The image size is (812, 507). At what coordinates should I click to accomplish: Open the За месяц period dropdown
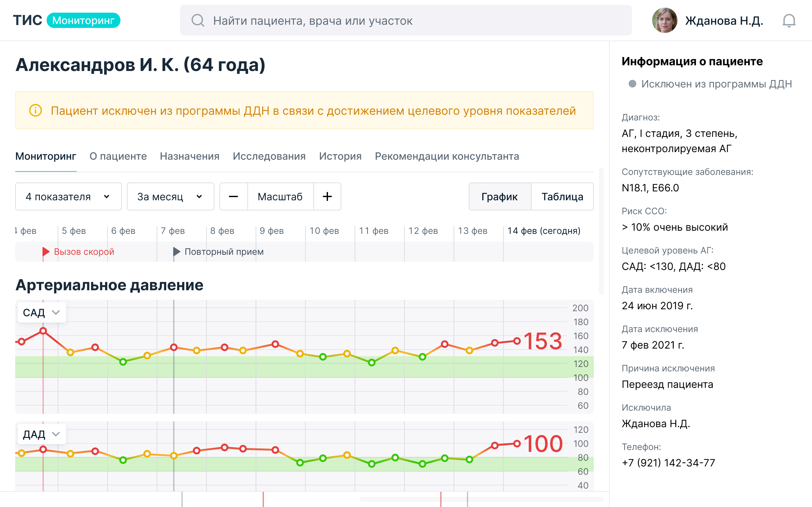(x=170, y=196)
